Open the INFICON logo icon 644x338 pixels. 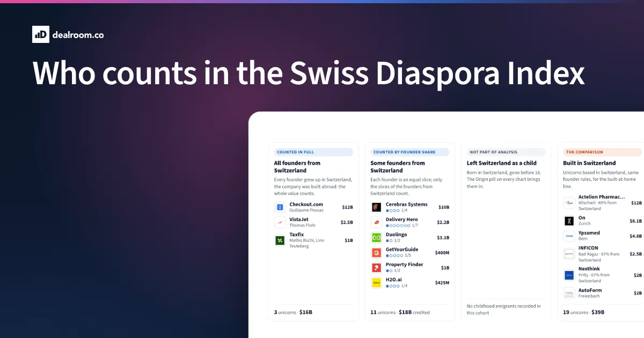[x=569, y=254]
